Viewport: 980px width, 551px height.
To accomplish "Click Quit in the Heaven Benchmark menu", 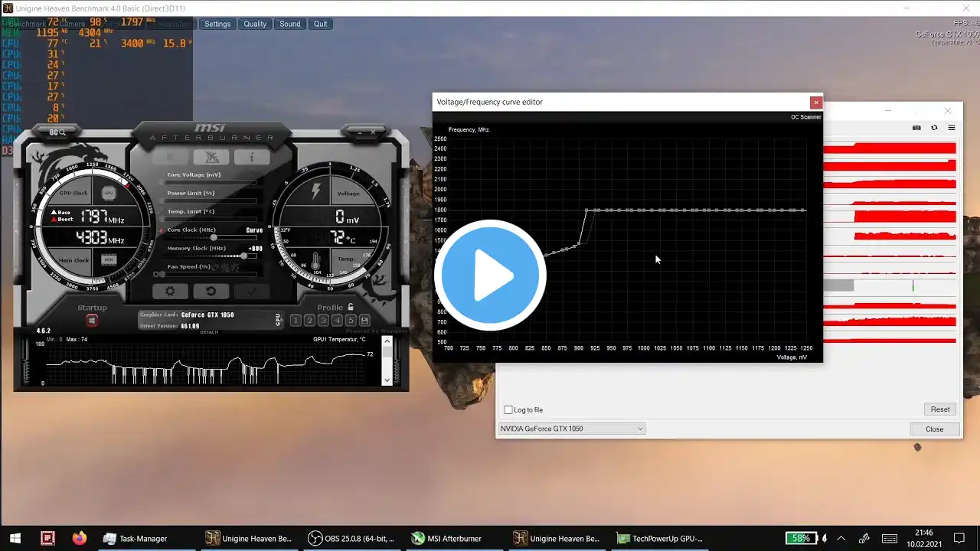I will pos(320,24).
